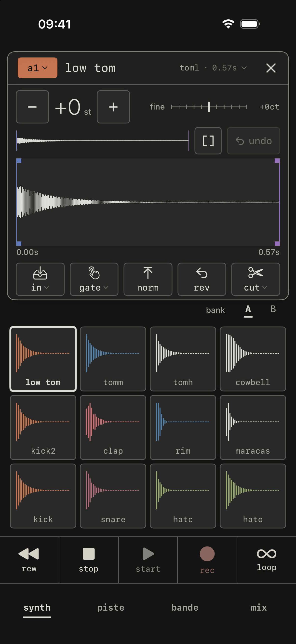
Task: Expand the toml 0.57s sample dropdown
Action: coord(213,68)
